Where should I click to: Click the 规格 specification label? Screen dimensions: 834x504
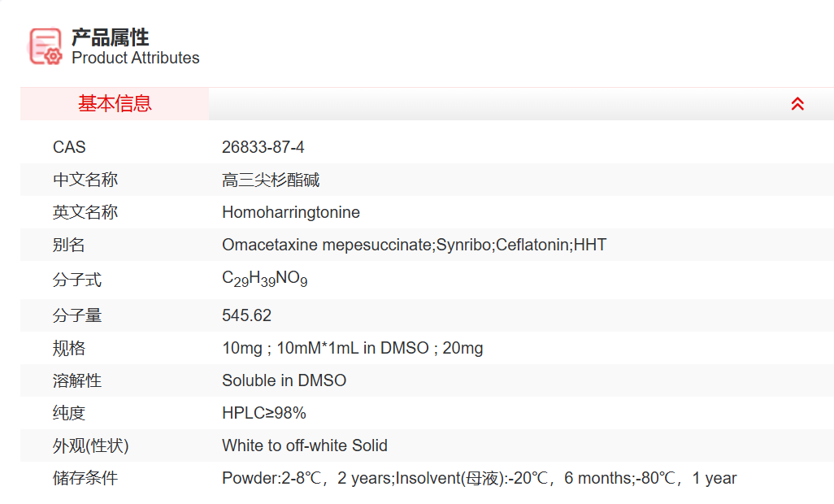(x=69, y=348)
